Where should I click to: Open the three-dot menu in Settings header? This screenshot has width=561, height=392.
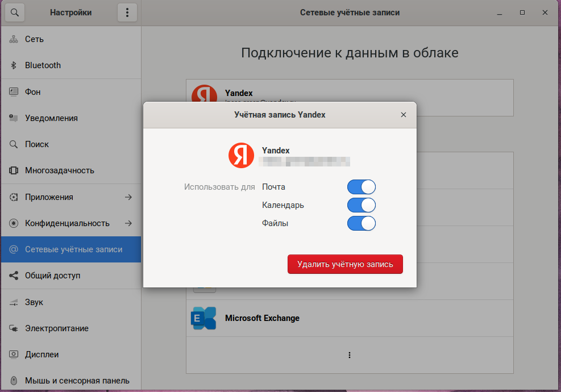click(127, 12)
